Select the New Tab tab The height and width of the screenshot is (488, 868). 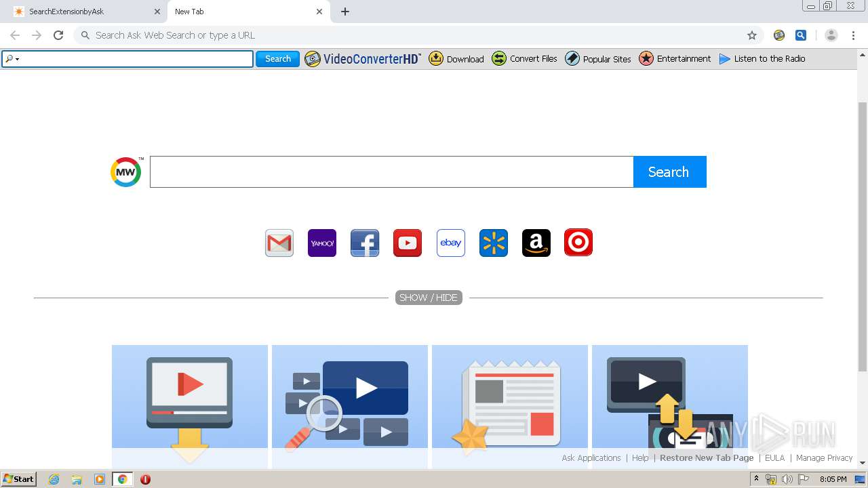coord(249,12)
